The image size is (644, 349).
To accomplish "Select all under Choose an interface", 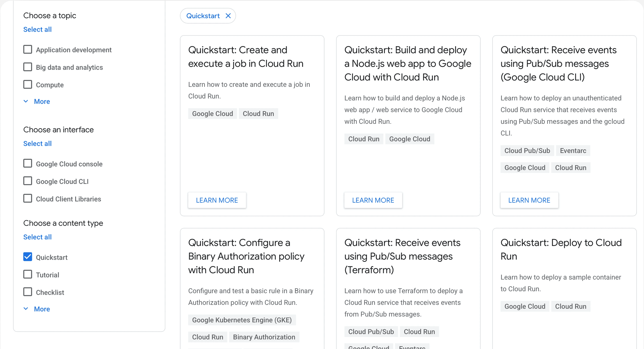I will pos(38,143).
